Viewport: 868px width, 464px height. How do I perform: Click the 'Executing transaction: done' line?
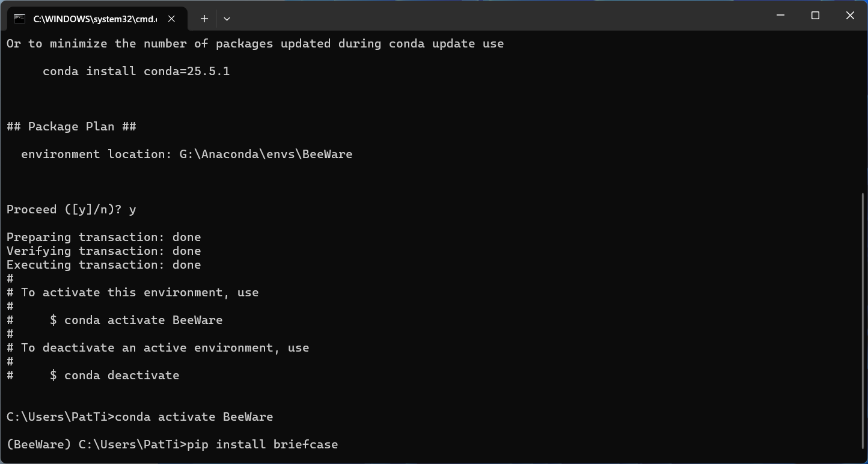tap(103, 265)
